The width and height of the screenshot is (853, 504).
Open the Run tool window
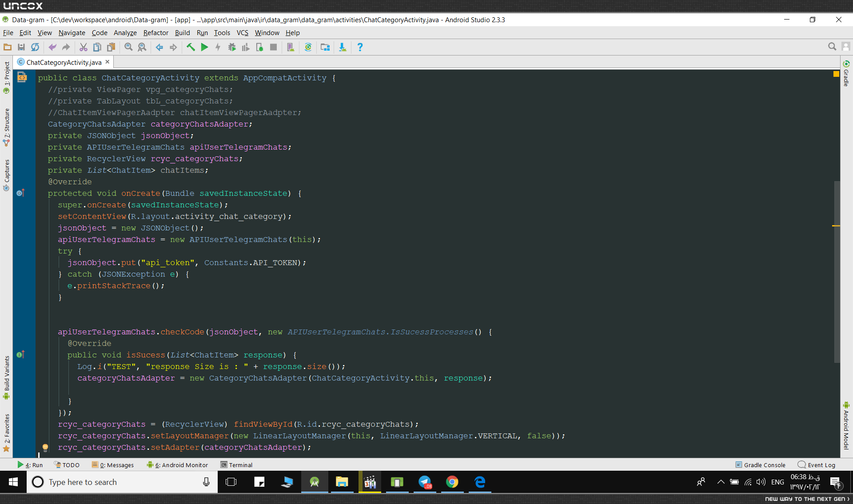(x=30, y=465)
